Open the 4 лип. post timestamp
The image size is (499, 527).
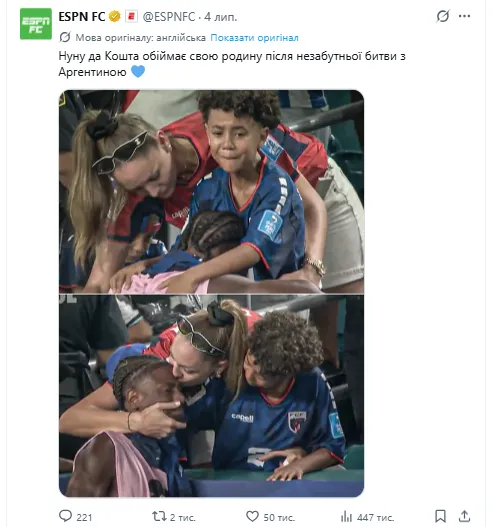coord(220,17)
